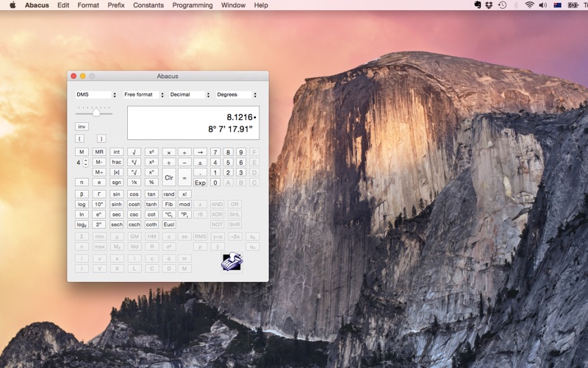Click the sin key

coord(117,194)
